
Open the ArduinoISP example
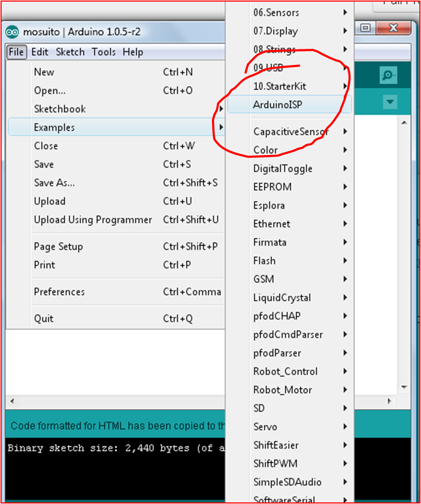click(x=290, y=105)
